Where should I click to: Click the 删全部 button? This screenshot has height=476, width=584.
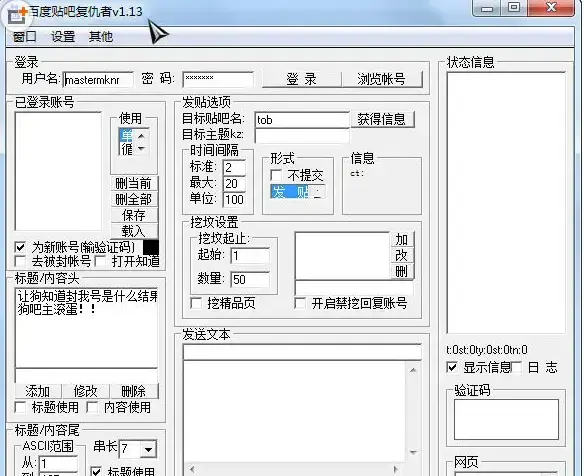click(134, 199)
